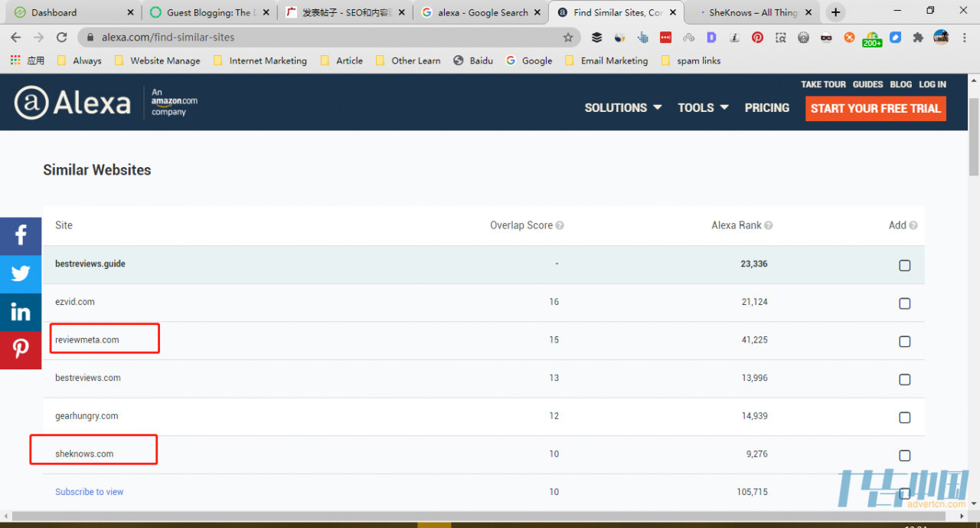The height and width of the screenshot is (528, 980).
Task: Click the BLOG link
Action: tap(900, 84)
